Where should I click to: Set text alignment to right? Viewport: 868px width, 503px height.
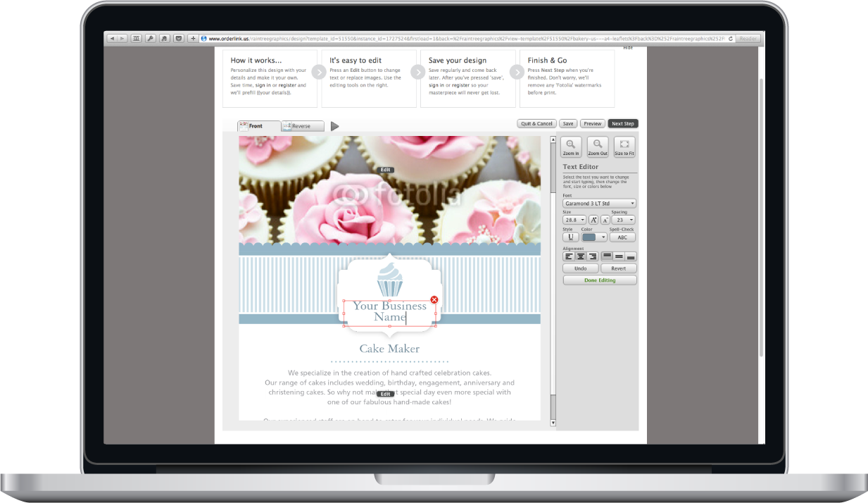[592, 256]
